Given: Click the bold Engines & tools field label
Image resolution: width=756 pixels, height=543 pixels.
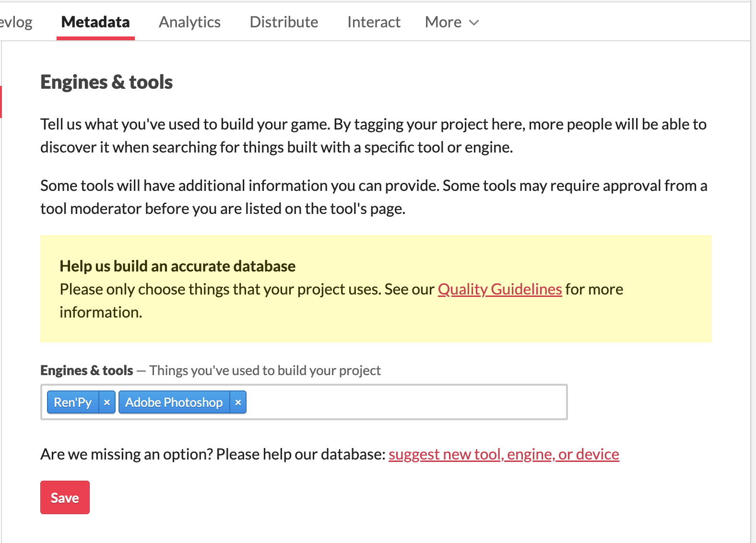Looking at the screenshot, I should 87,370.
